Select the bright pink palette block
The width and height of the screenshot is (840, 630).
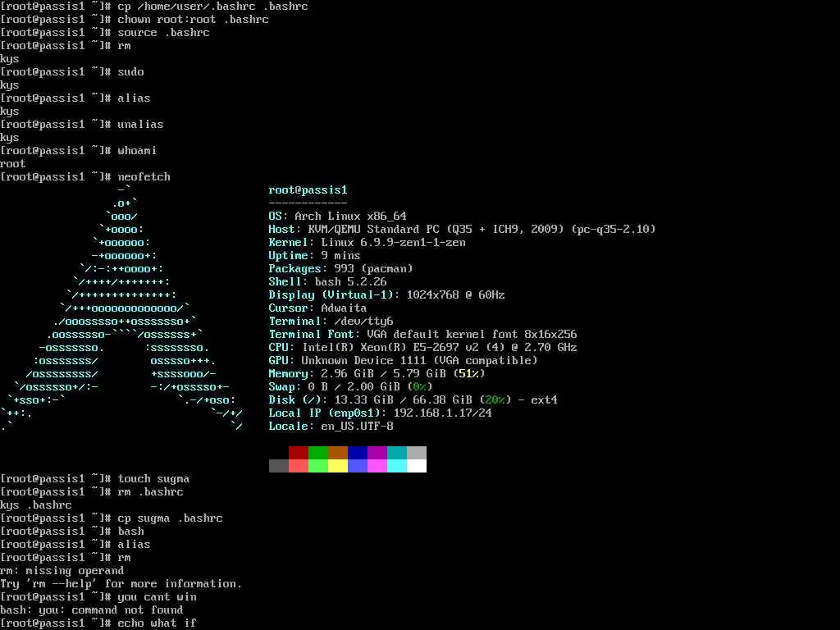[x=377, y=466]
